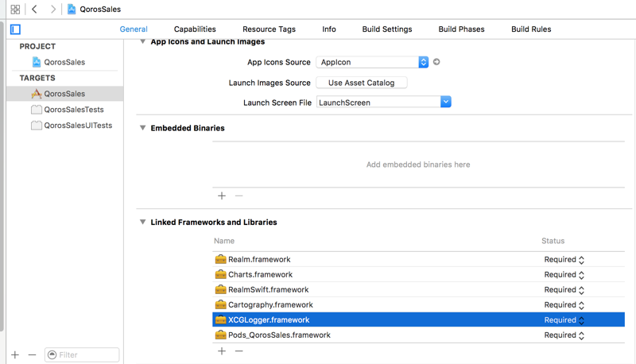Go forward with the right chevron
The image size is (636, 364).
point(52,10)
